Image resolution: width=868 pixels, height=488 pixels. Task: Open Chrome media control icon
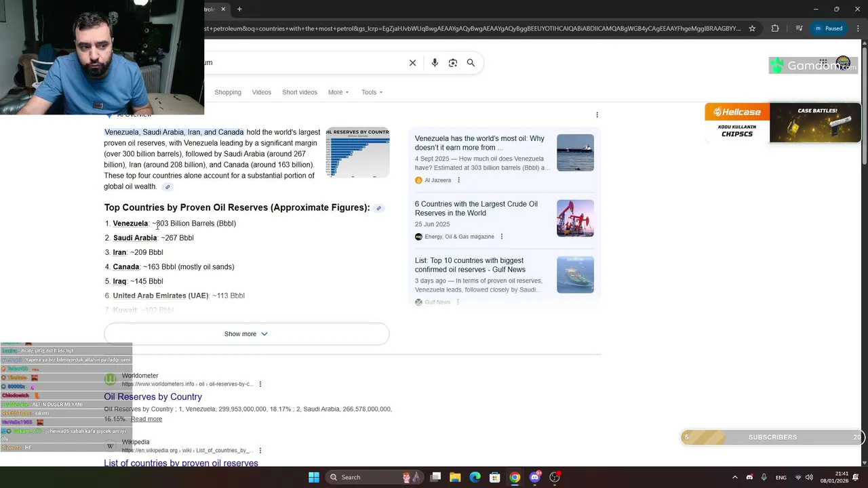[800, 28]
